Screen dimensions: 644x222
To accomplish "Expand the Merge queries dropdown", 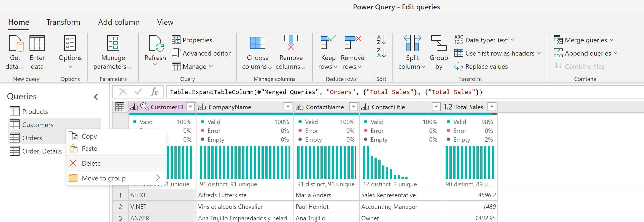I will coord(612,40).
